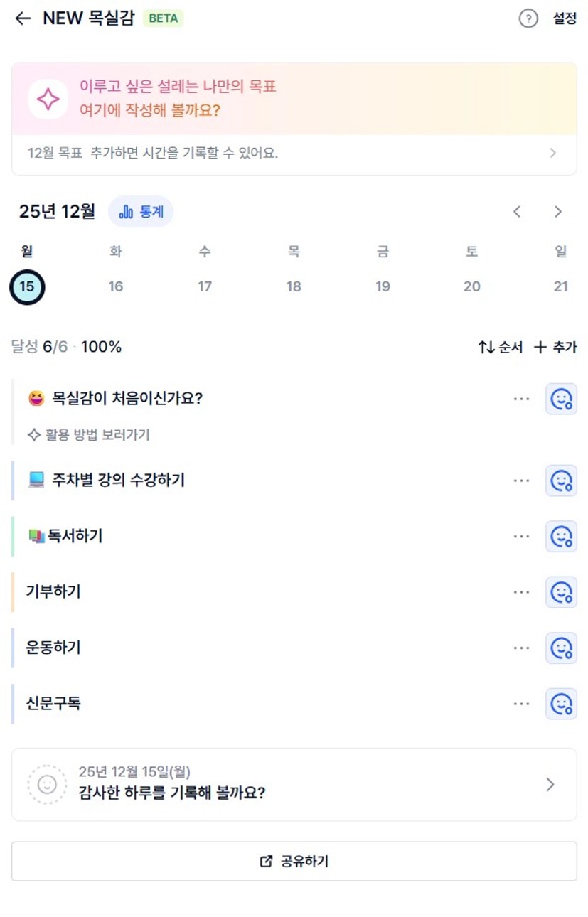Image resolution: width=588 pixels, height=917 pixels.
Task: Go to previous week with left chevron
Action: [x=517, y=212]
